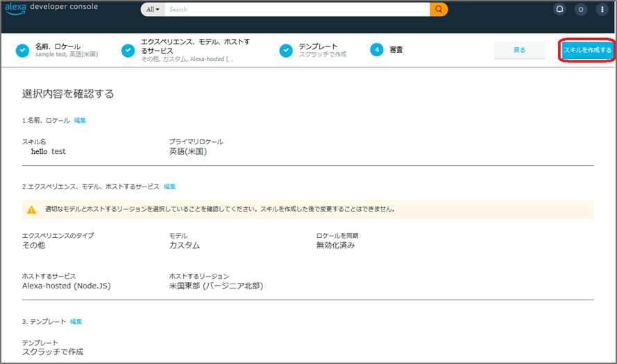Click the skill name value hello test

click(49, 151)
